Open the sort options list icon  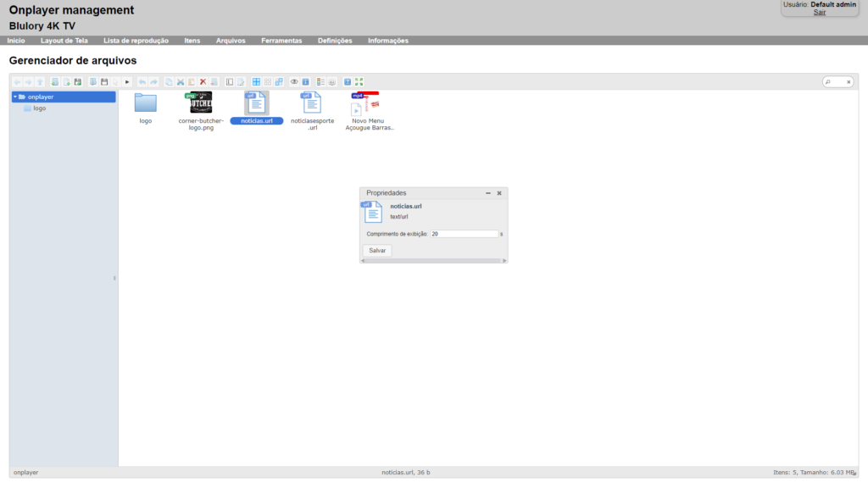coord(320,82)
